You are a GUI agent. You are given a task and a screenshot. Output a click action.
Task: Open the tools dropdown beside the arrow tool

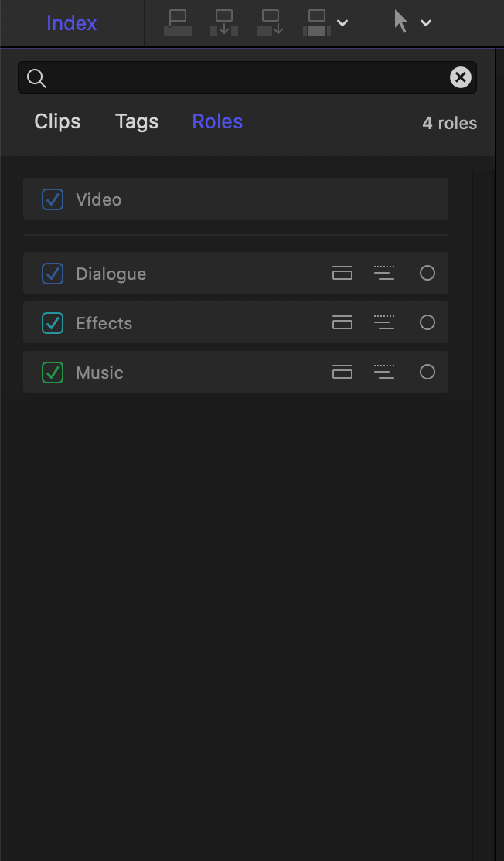(x=425, y=22)
